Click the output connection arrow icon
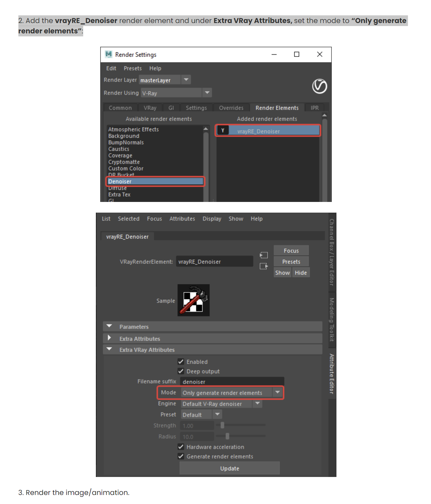The height and width of the screenshot is (504, 431). coord(264,266)
